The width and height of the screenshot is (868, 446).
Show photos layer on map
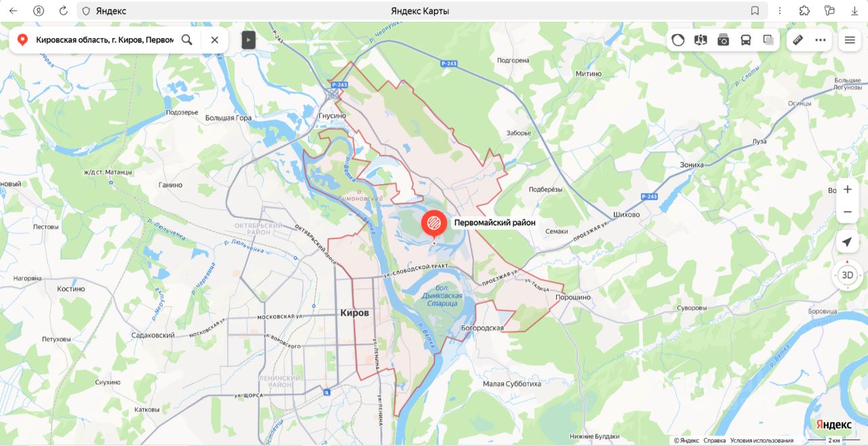click(724, 40)
